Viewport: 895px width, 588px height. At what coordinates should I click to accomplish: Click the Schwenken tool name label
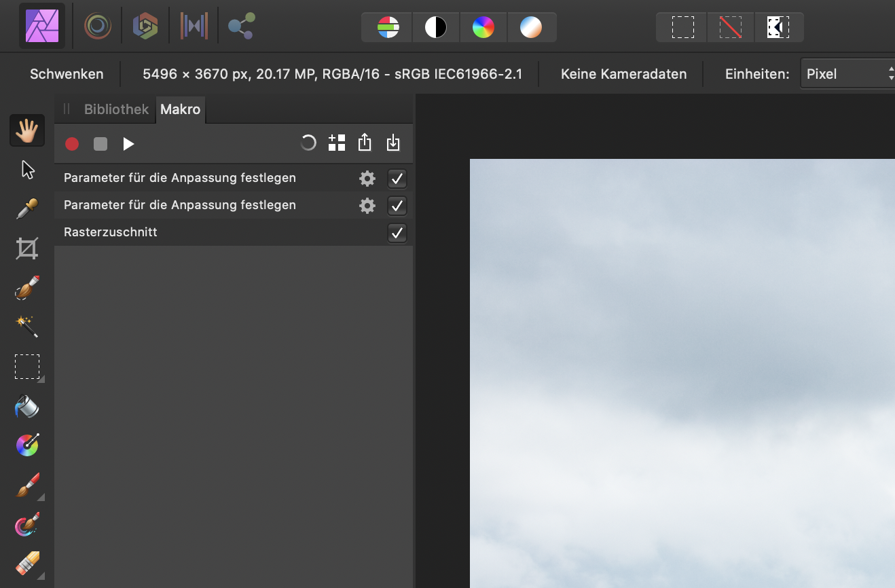pyautogui.click(x=67, y=74)
